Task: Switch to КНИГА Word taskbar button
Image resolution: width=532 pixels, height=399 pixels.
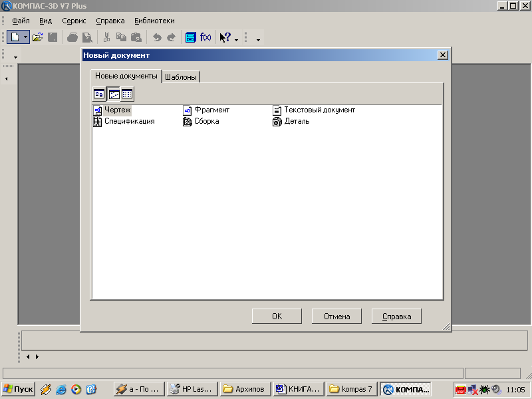Action: point(299,389)
